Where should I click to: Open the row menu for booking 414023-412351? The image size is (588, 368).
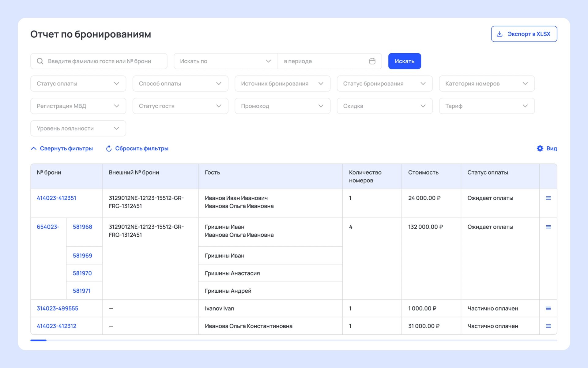(x=548, y=198)
